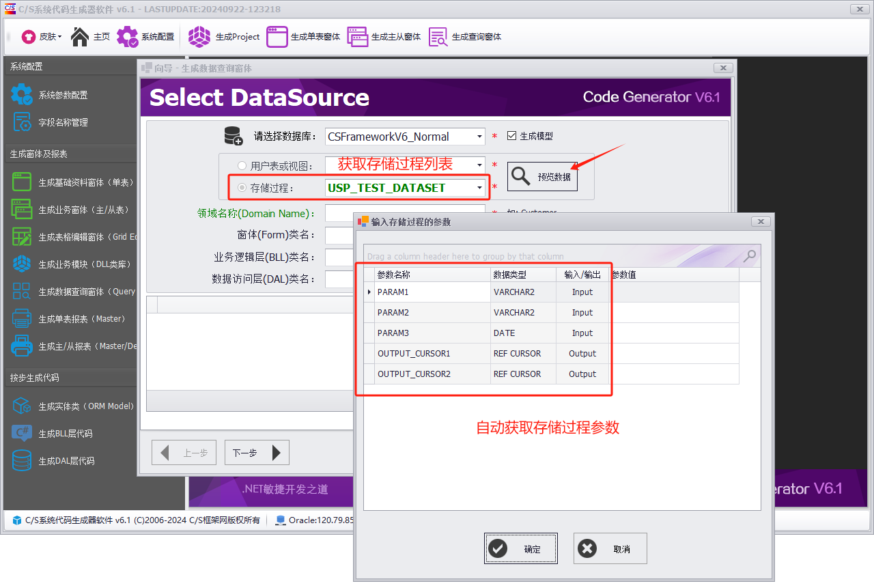The image size is (874, 588).
Task: Click the DATE data type cell
Action: (523, 333)
